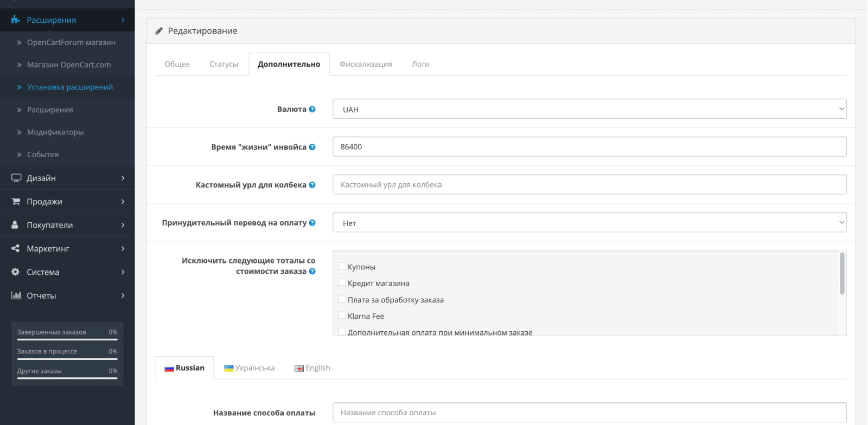
Task: Click the gear icon next to Система
Action: coord(16,272)
